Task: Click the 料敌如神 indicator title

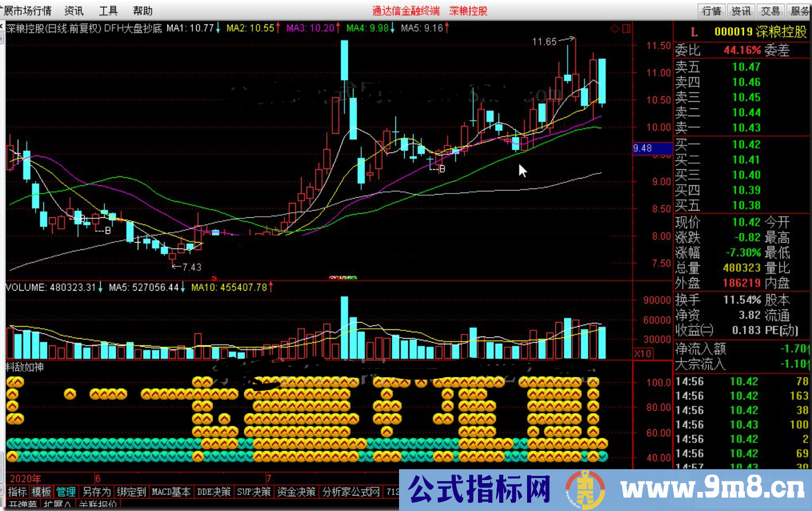Action: pyautogui.click(x=24, y=367)
